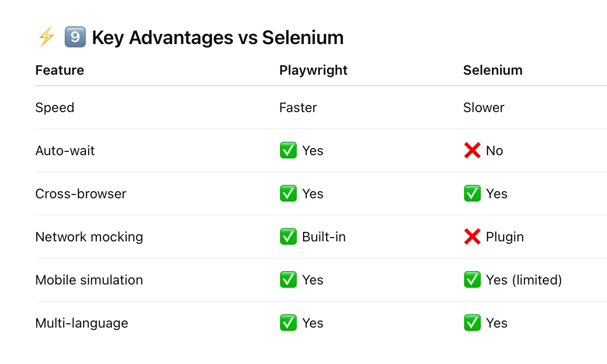Click Selenium Multi-language green checkmark

coord(472,323)
